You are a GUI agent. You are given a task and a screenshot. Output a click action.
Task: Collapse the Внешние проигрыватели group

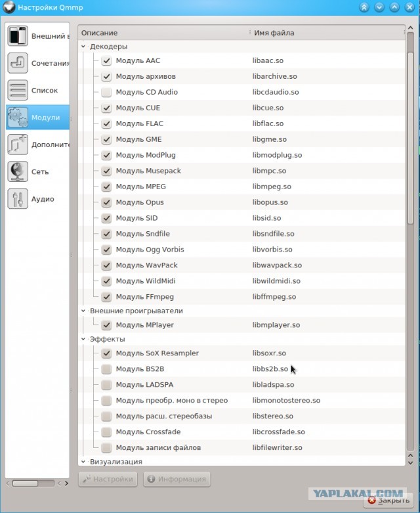[83, 311]
